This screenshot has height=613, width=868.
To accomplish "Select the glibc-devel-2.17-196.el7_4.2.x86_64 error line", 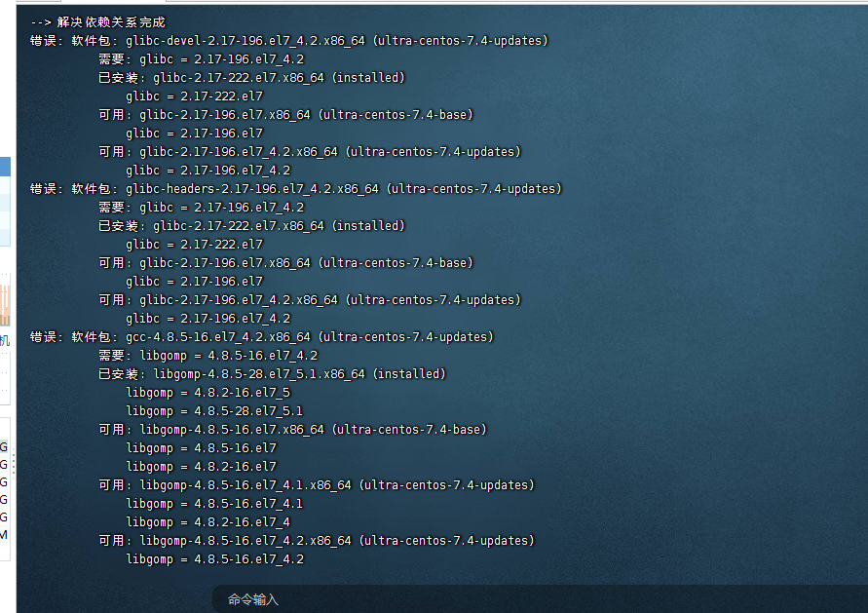I will (x=289, y=40).
